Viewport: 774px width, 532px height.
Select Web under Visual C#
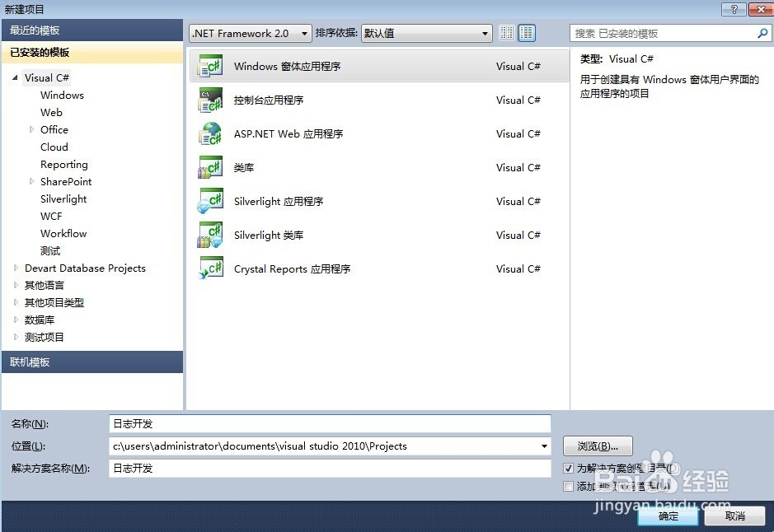click(51, 113)
